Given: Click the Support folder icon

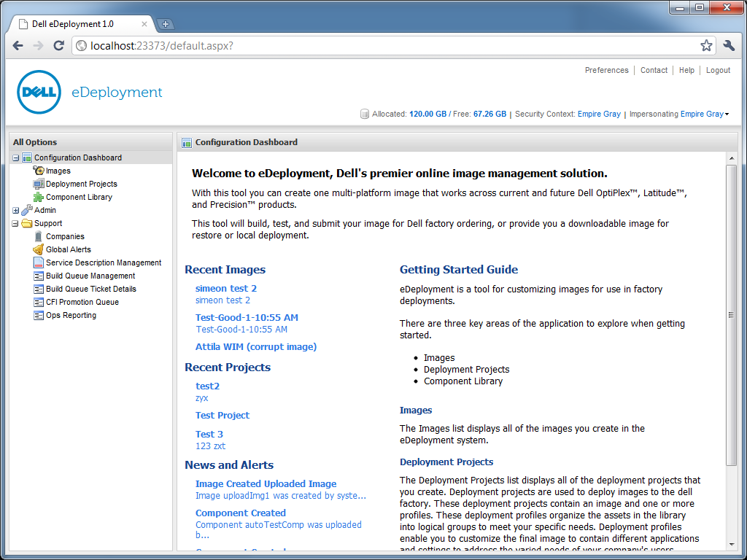Looking at the screenshot, I should [27, 223].
